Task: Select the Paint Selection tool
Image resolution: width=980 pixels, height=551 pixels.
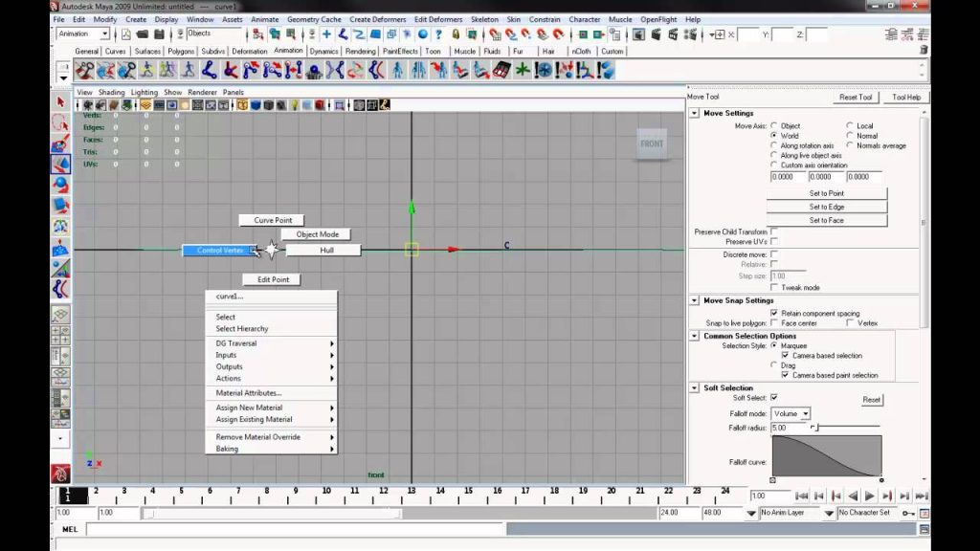Action: (x=60, y=144)
